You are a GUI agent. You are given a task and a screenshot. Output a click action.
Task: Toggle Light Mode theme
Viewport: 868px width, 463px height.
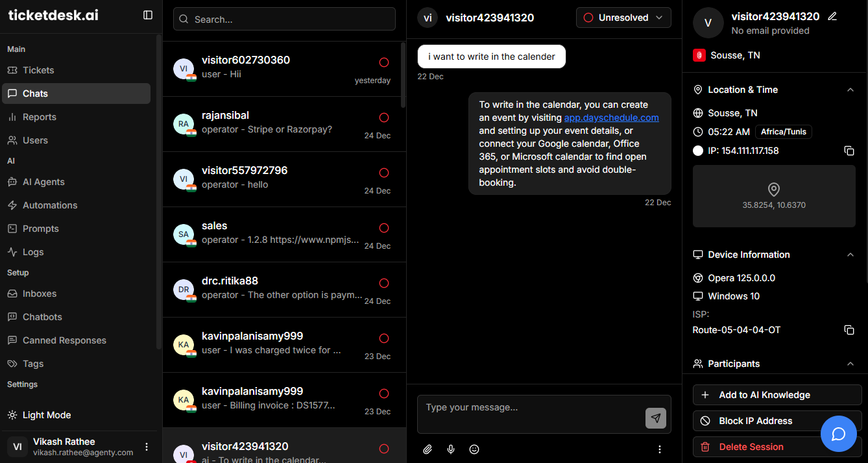point(47,415)
